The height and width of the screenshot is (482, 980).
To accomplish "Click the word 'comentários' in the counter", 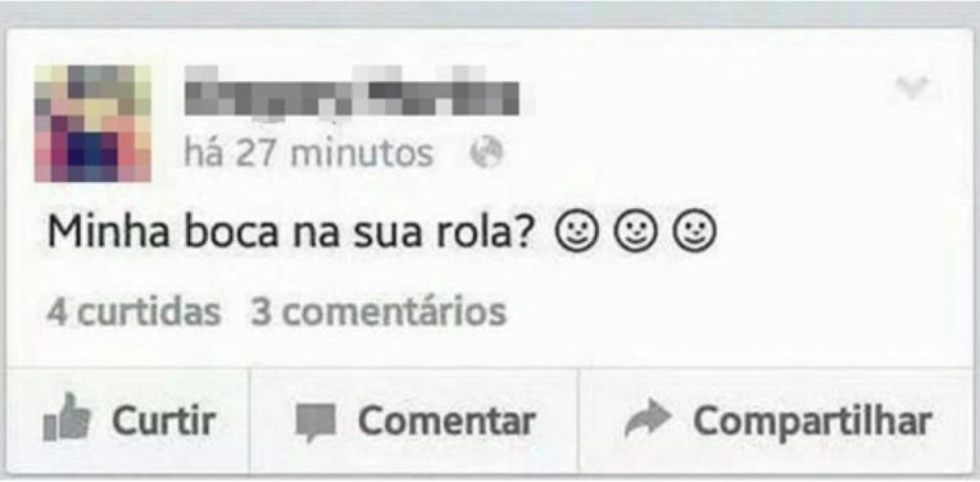I will tap(396, 312).
